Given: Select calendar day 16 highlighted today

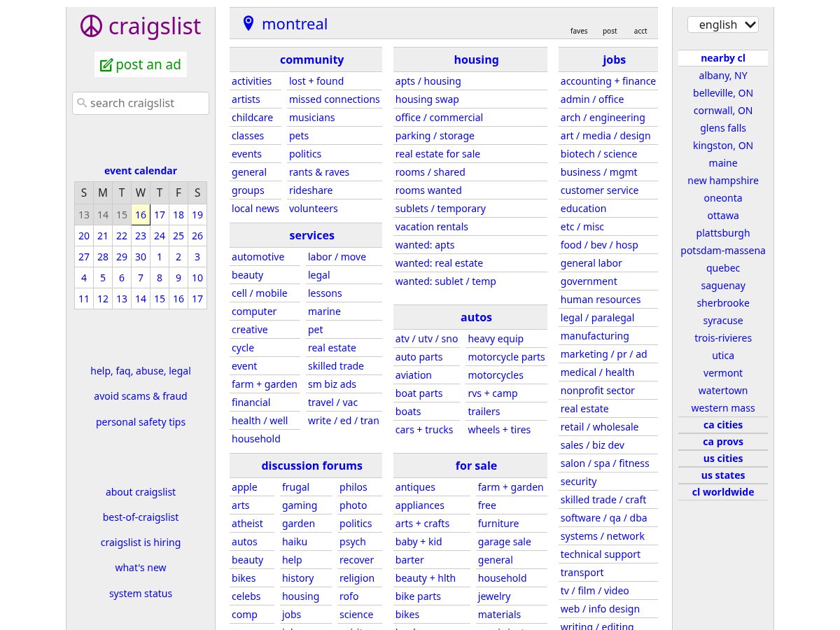Looking at the screenshot, I should [x=141, y=215].
